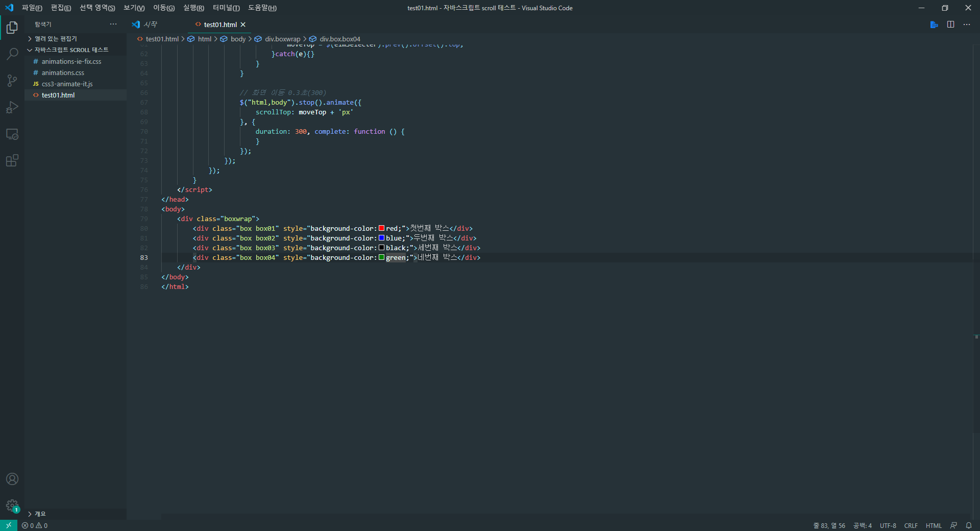This screenshot has width=980, height=531.
Task: Click the closing </html> tag line
Action: 175,286
